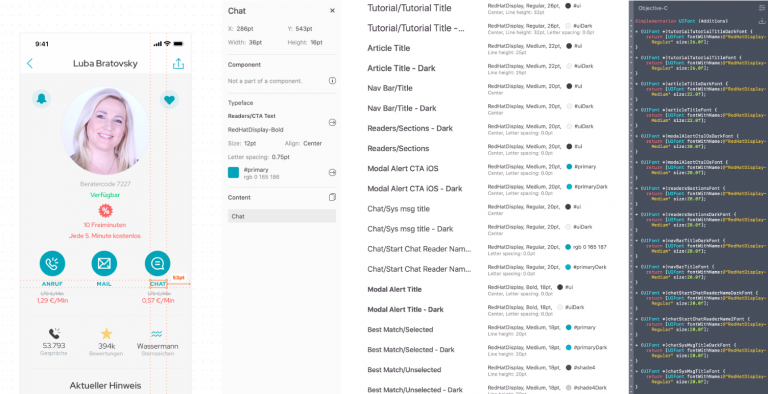The width and height of the screenshot is (768, 394).
Task: Click the export icon in the code panel
Action: coord(762,21)
